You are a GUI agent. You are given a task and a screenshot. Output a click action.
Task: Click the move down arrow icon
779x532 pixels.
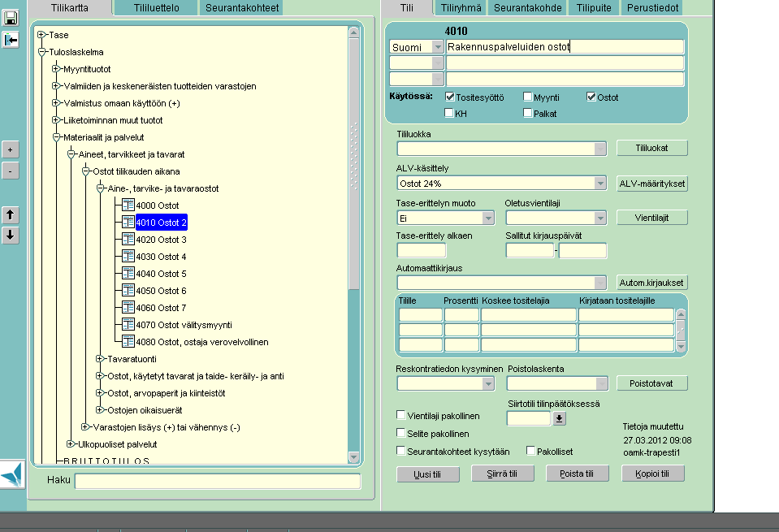tap(11, 235)
